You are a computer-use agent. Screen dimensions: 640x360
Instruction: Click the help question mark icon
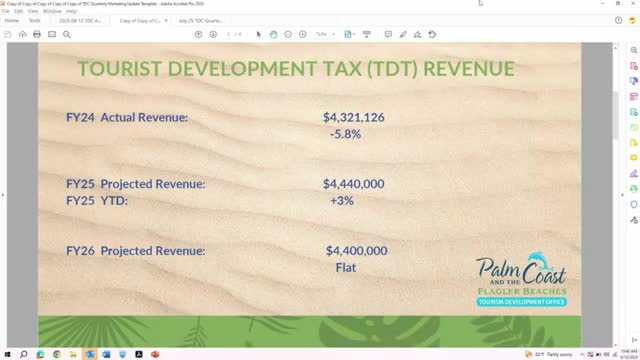[618, 20]
